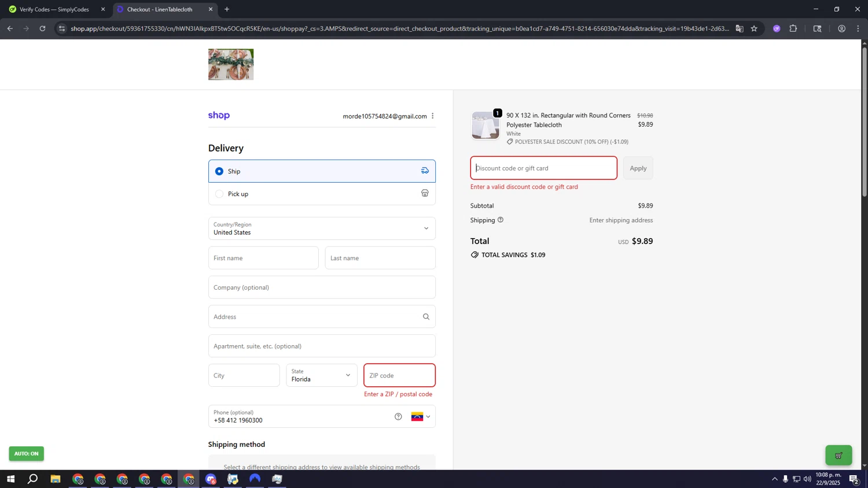Open the purple extension icon
868x488 pixels.
[x=777, y=28]
